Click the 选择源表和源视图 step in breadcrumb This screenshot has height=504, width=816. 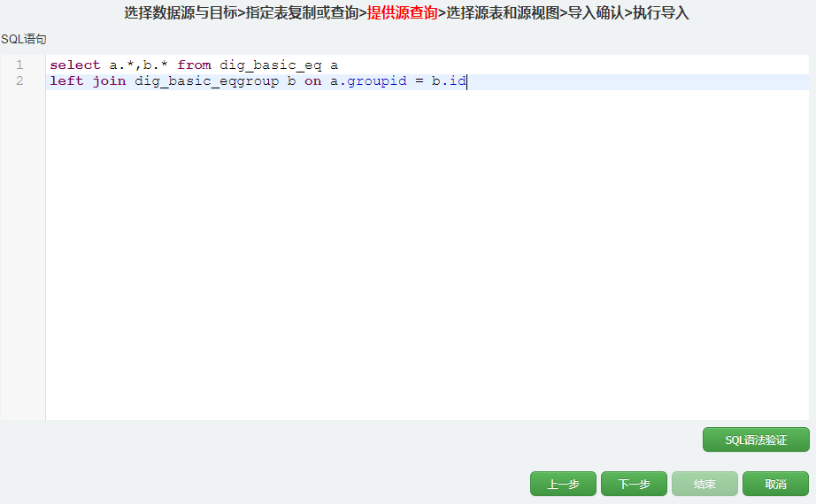(503, 12)
